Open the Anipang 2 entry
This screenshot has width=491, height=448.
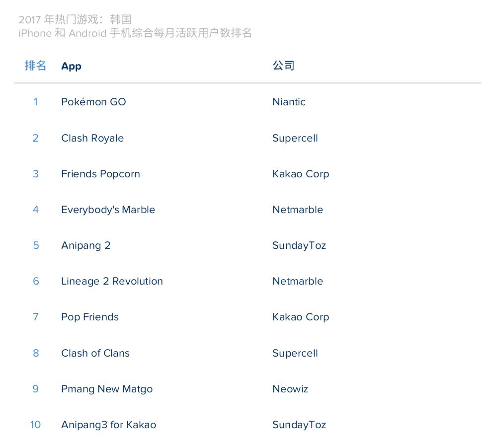(85, 245)
